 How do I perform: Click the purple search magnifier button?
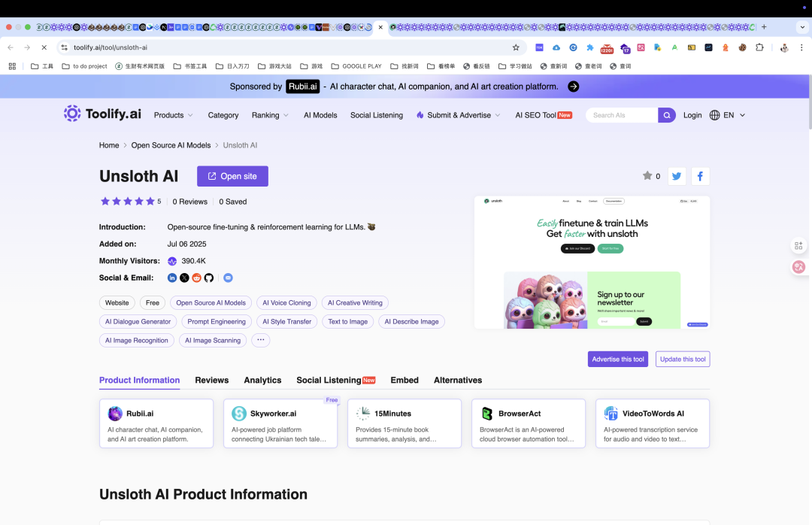coord(666,115)
